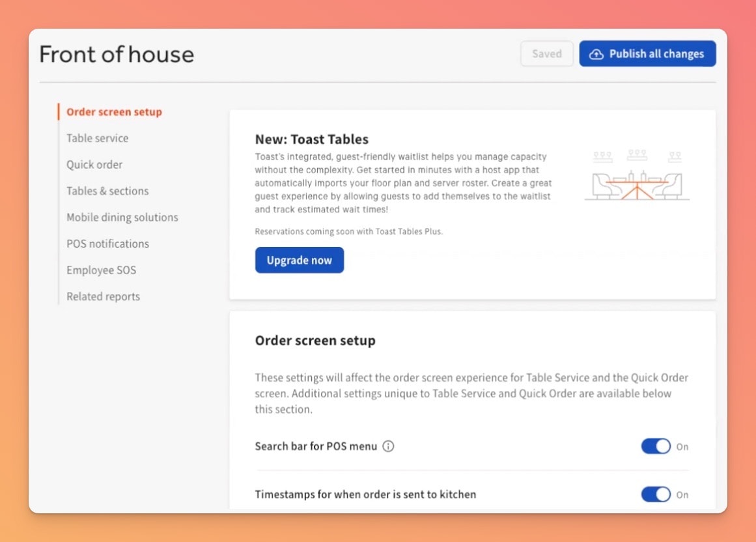Open Order screen setup in sidebar

114,112
